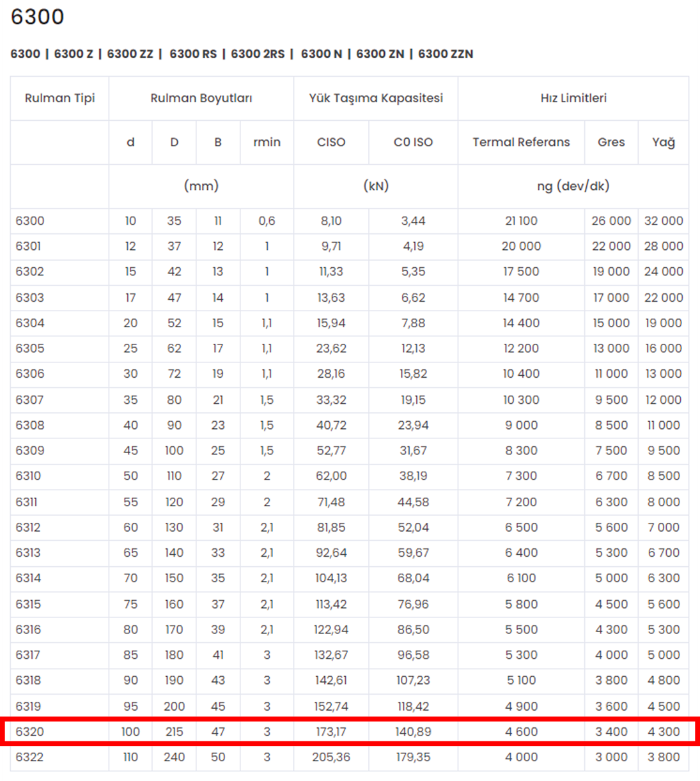Select oil speed 4 300 for 6320
Image resolution: width=700 pixels, height=781 pixels.
664,732
